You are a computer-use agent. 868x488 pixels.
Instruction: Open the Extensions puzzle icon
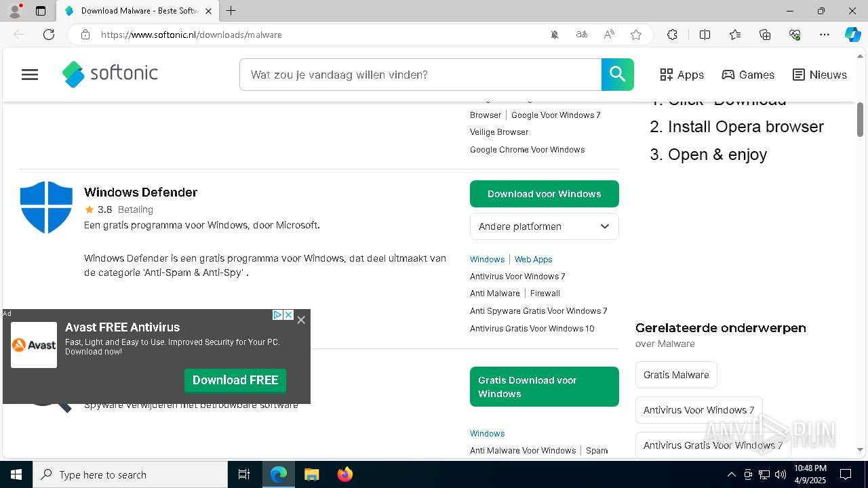672,35
